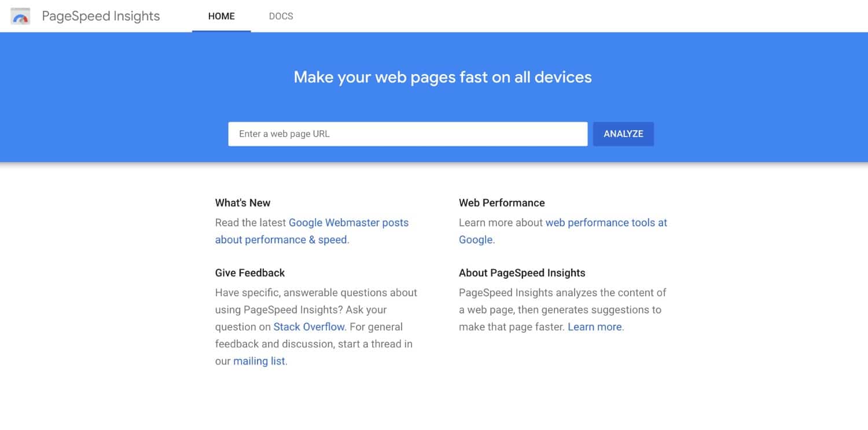The height and width of the screenshot is (430, 868).
Task: Click the What's New section heading
Action: pyautogui.click(x=242, y=203)
